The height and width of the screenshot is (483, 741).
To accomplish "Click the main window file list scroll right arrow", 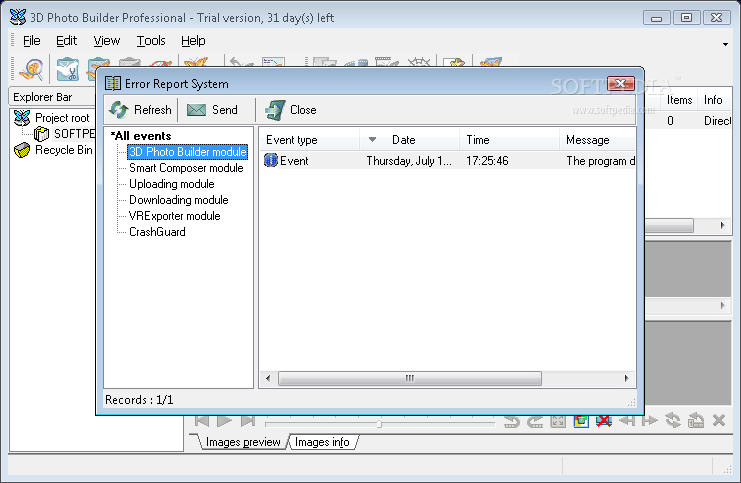I will coord(723,225).
